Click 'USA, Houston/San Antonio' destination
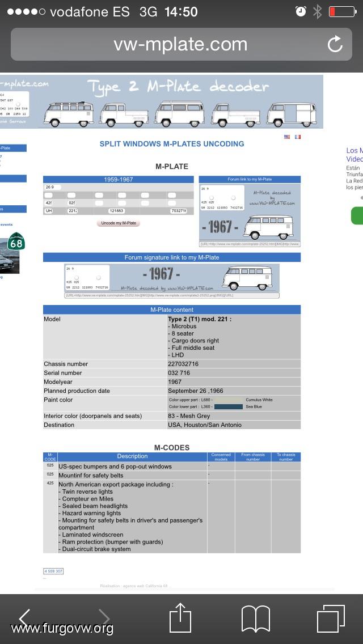 coord(205,425)
